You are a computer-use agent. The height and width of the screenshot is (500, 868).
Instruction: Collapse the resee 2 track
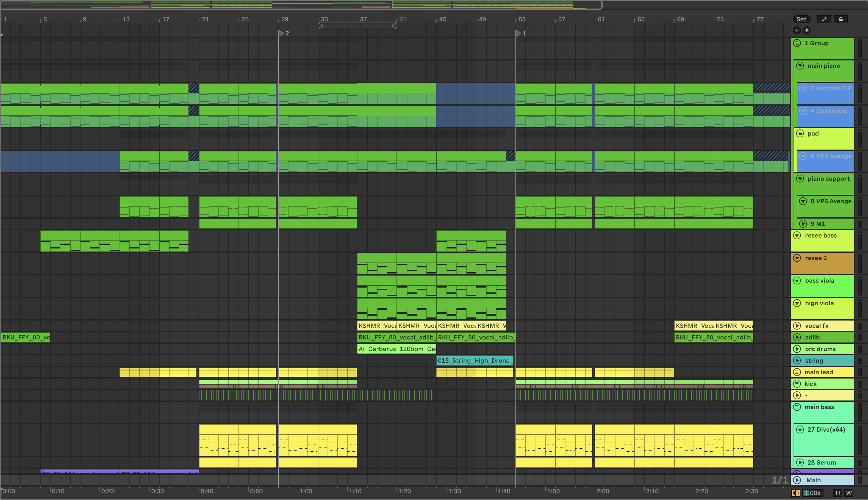[x=797, y=258]
